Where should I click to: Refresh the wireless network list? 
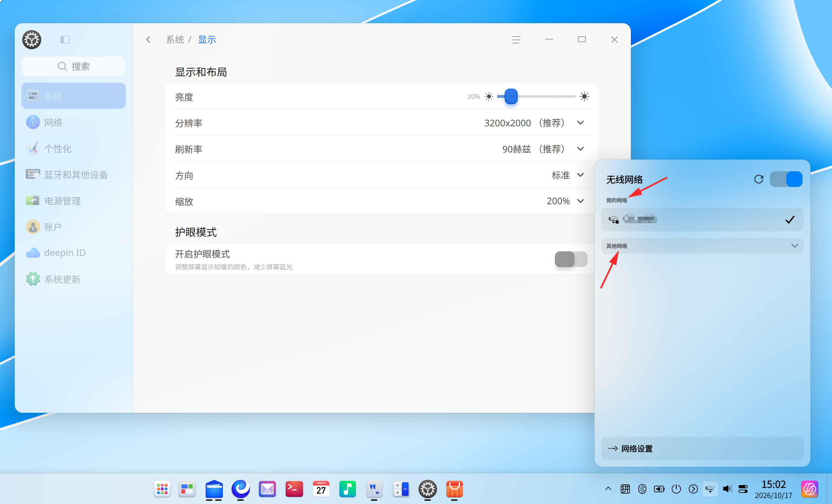(x=759, y=179)
